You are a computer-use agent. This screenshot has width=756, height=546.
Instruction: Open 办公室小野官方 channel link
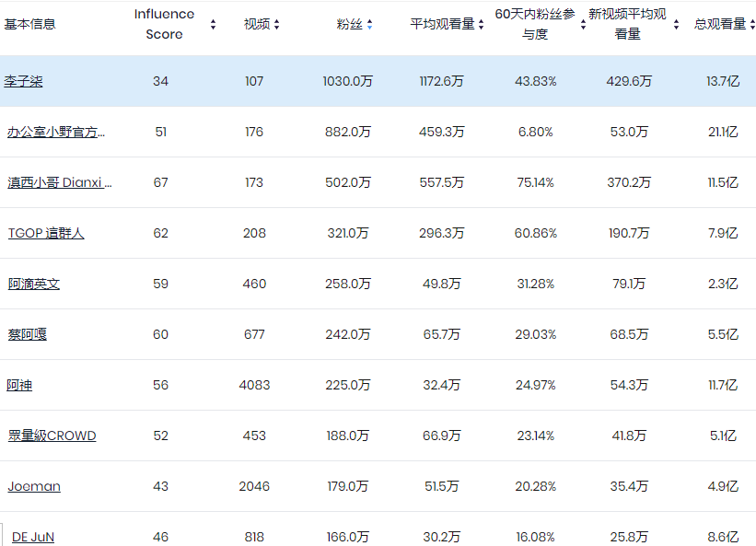(x=56, y=132)
